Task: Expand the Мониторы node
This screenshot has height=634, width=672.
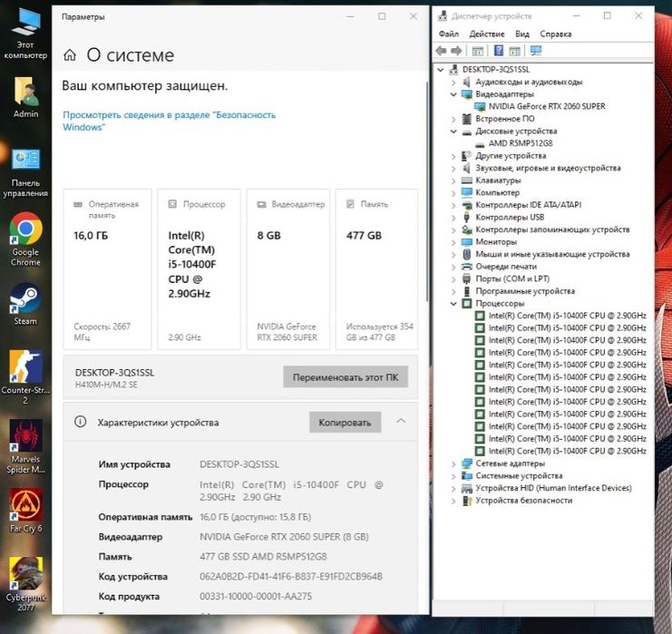Action: coord(453,242)
